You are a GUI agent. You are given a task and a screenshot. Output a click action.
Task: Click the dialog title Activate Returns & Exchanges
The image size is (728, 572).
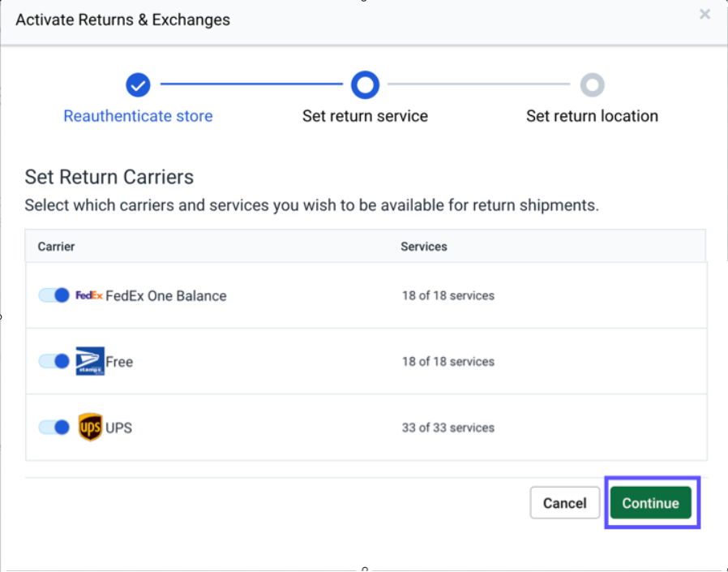point(122,19)
